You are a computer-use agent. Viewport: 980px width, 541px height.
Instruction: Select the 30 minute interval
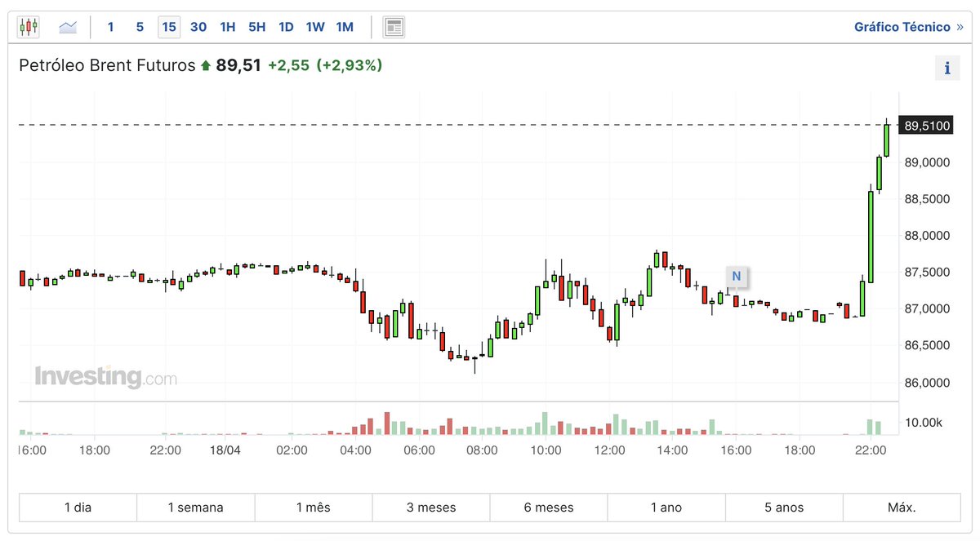pyautogui.click(x=198, y=27)
